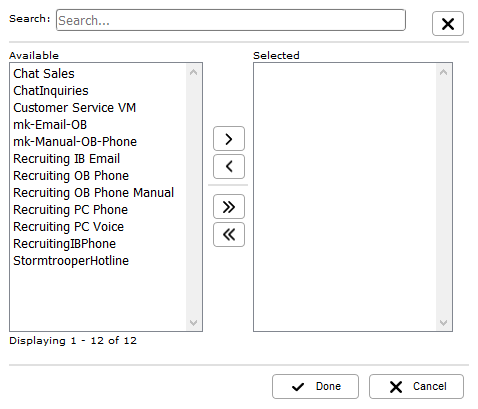The width and height of the screenshot is (478, 409).
Task: Choose Recruiting OB Phone Manual entry
Action: click(x=98, y=192)
